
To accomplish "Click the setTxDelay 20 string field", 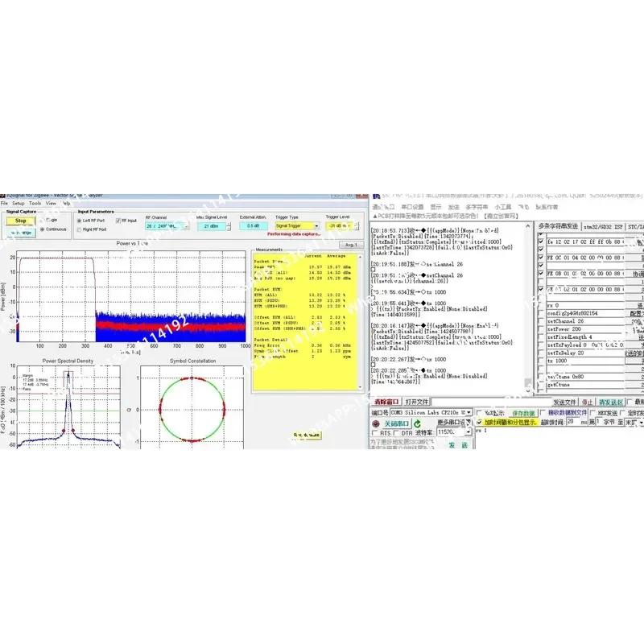I will click(585, 353).
